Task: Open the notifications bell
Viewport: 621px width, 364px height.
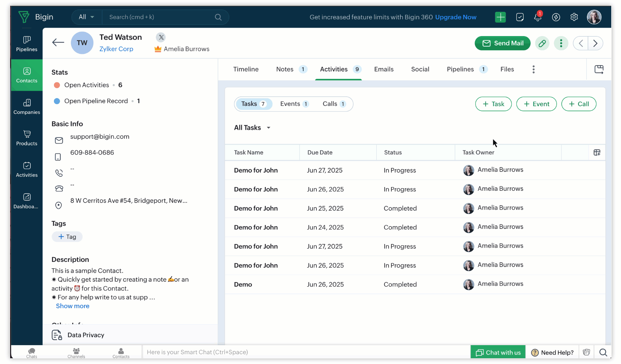Action: coord(538,17)
